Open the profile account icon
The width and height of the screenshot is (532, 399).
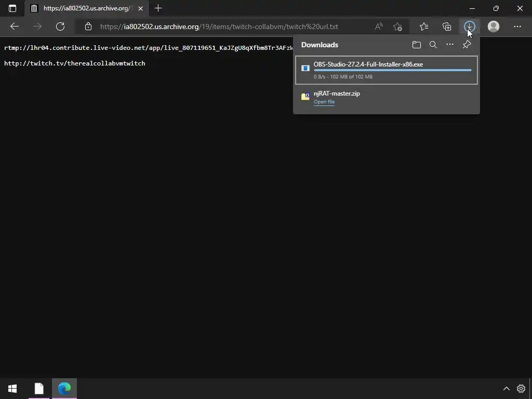(x=494, y=26)
